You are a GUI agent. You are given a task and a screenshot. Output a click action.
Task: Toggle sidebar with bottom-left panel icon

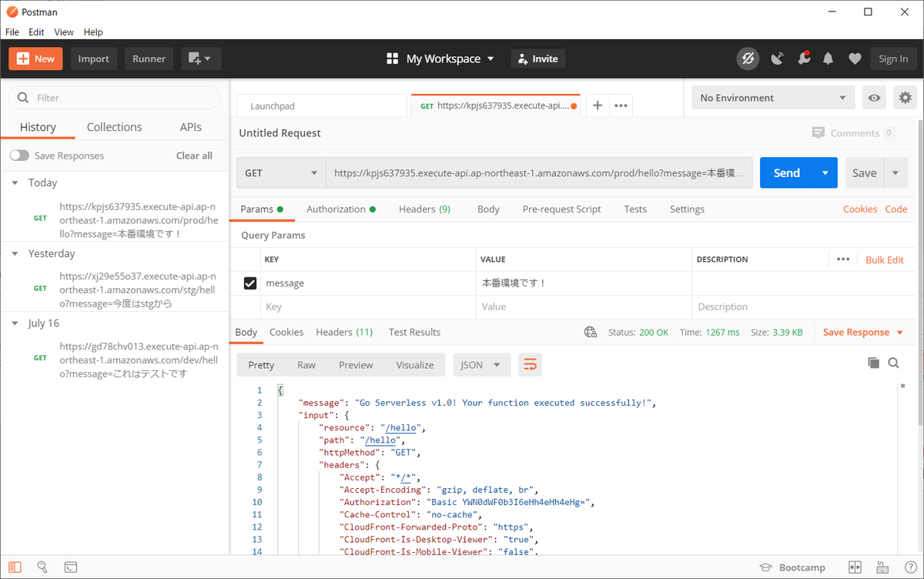click(15, 567)
